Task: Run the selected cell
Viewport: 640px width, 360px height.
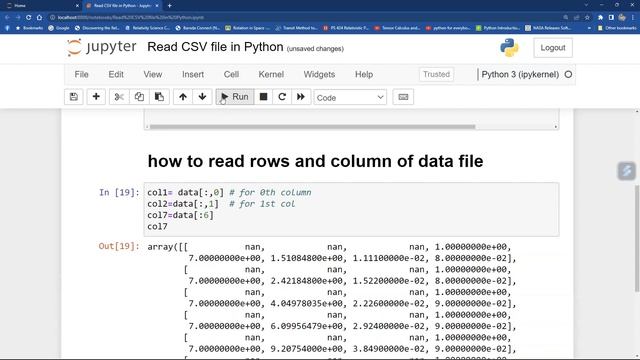Action: click(235, 97)
